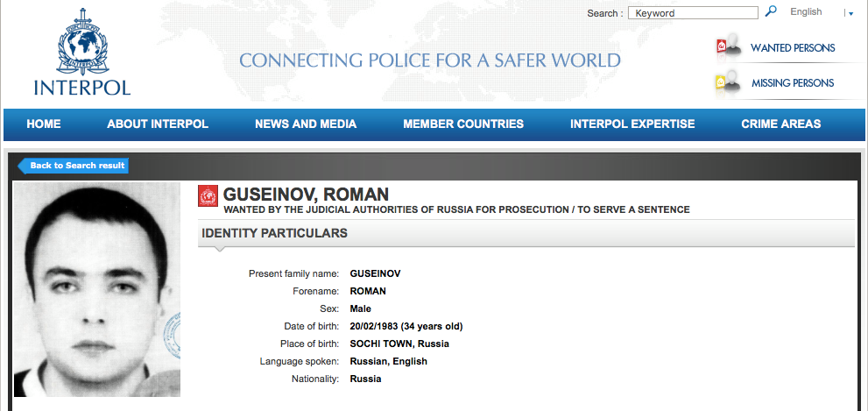This screenshot has height=411, width=868.
Task: Click the 'Date of birth:' label
Action: tap(312, 326)
